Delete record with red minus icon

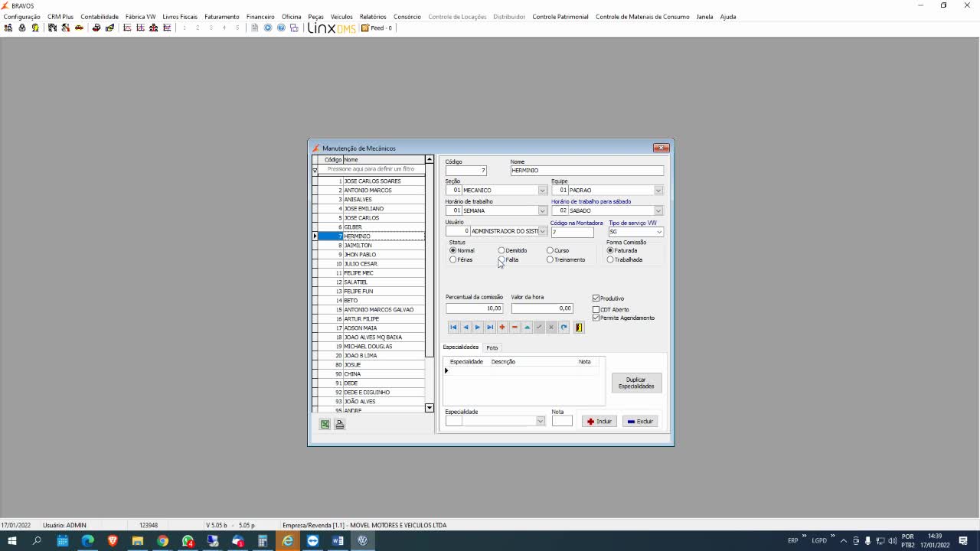[x=514, y=328]
